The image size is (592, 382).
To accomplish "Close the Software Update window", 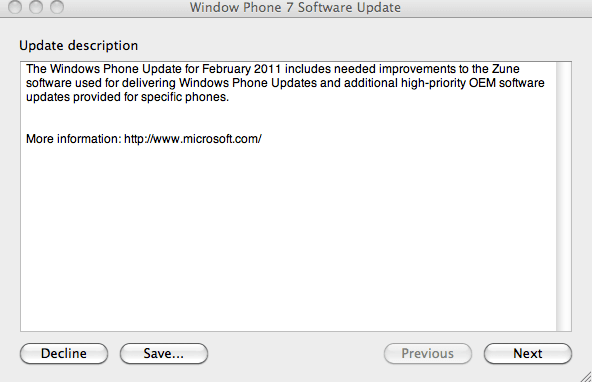I will 15,6.
